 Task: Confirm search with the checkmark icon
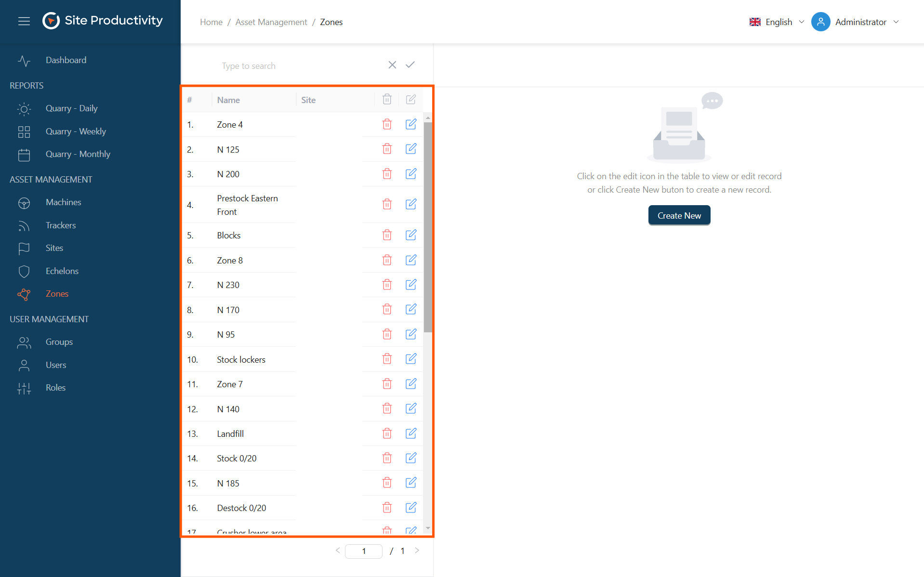tap(410, 65)
